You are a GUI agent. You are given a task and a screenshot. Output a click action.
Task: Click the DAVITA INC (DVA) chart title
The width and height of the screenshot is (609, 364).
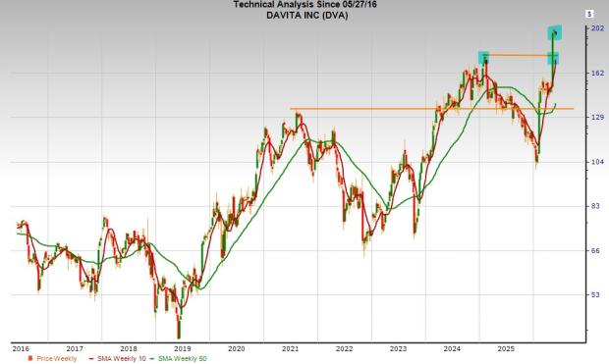[306, 16]
